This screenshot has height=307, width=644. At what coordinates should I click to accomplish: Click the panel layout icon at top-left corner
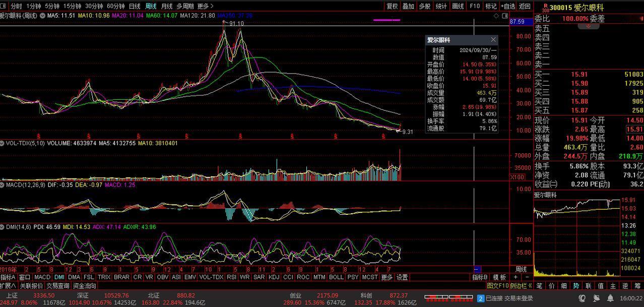[4, 6]
